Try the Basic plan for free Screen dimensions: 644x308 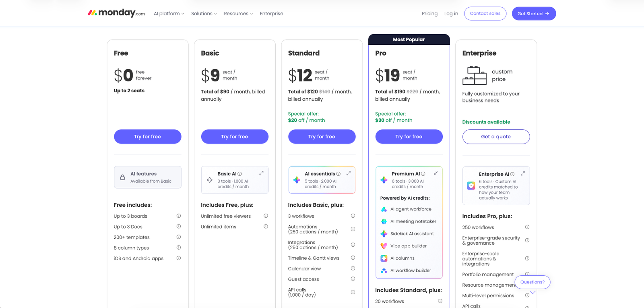(x=235, y=137)
